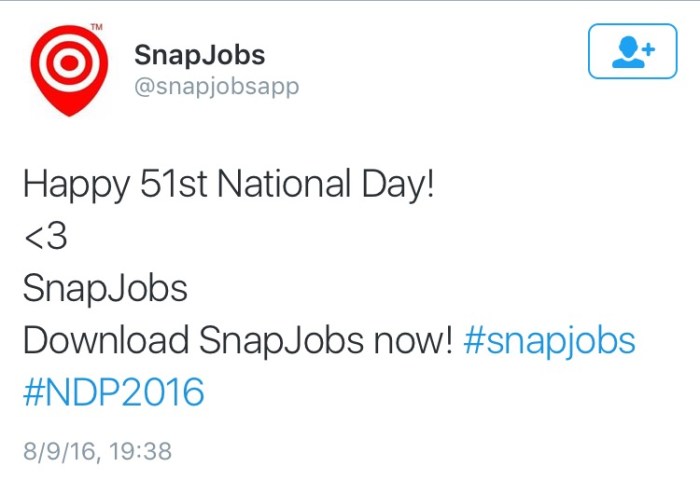This screenshot has width=700, height=481.
Task: Open the @snapjobsapp handle
Action: tap(216, 86)
